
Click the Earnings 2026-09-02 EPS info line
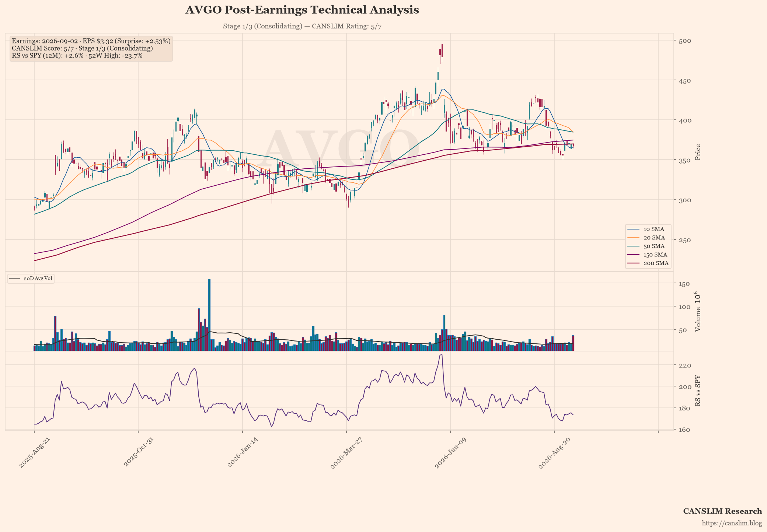click(91, 41)
